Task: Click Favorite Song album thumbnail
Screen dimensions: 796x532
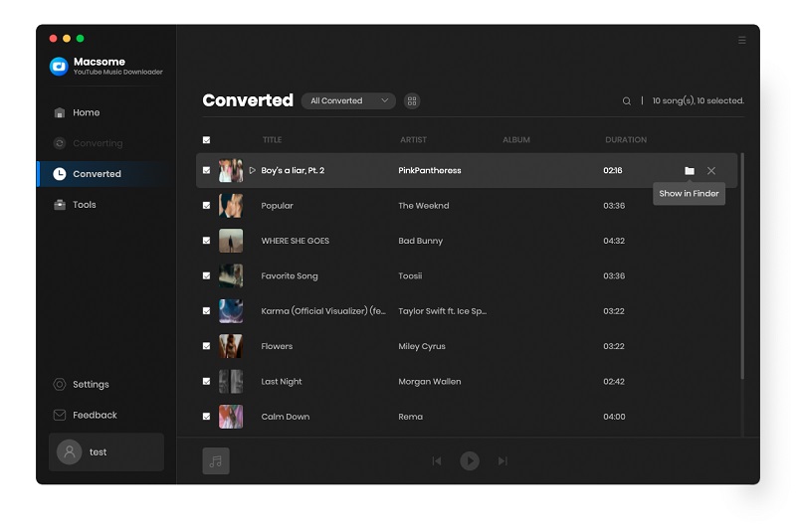Action: coord(231,275)
